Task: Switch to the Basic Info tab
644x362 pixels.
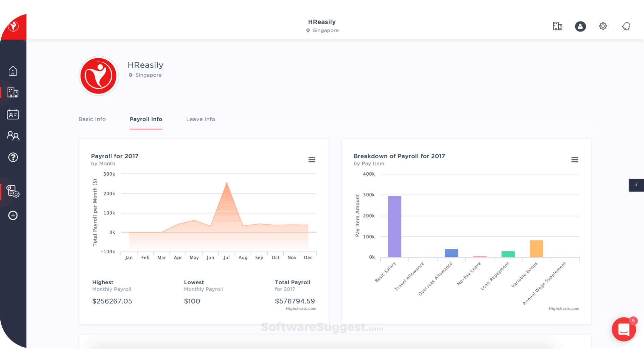Action: [x=92, y=119]
